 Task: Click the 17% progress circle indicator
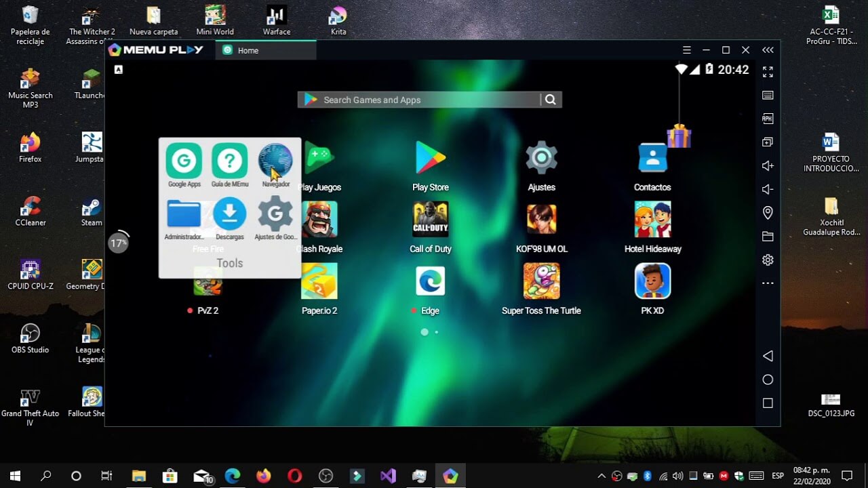coord(119,243)
